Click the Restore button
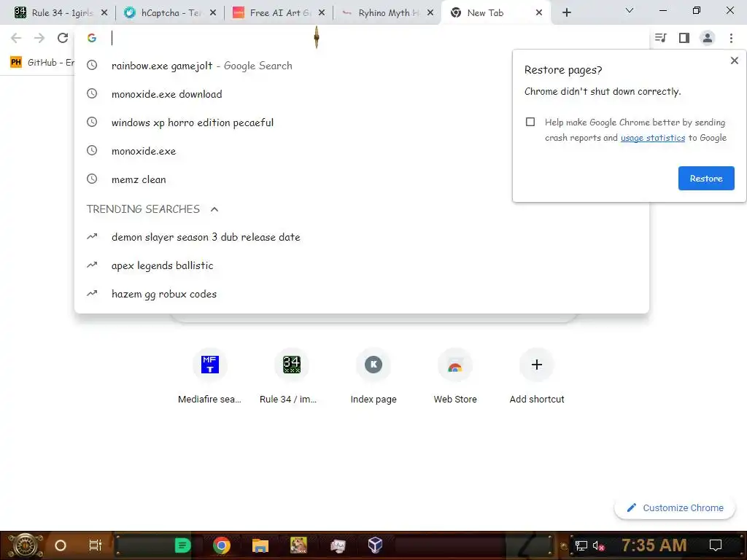The height and width of the screenshot is (560, 747). pos(706,178)
